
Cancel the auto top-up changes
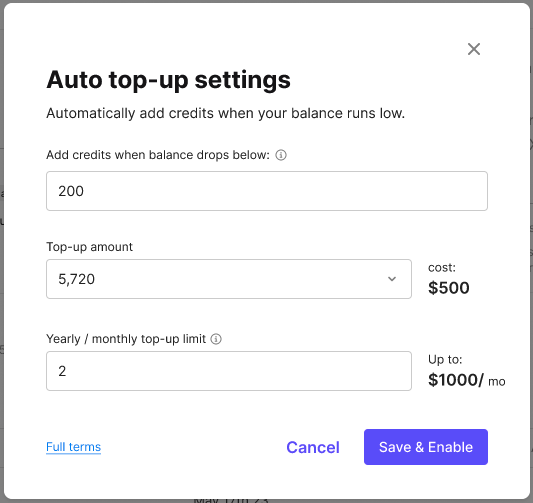coord(313,447)
